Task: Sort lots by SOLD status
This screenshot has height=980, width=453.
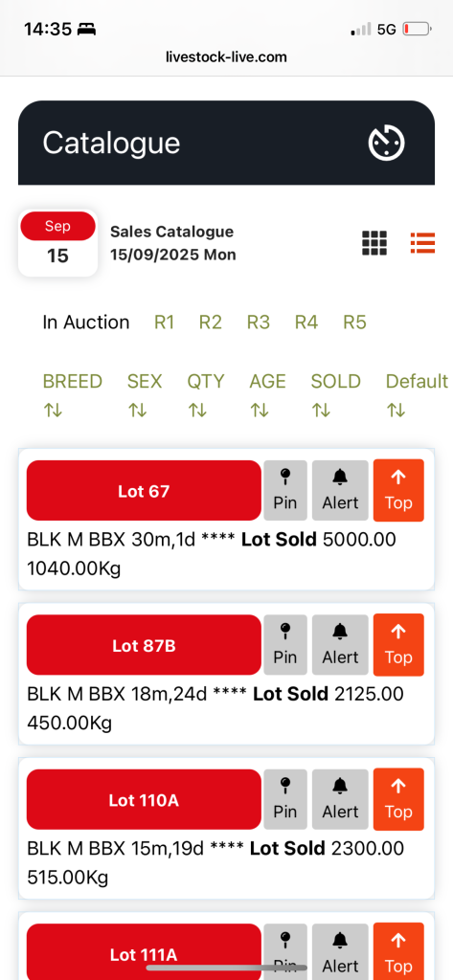Action: pyautogui.click(x=336, y=394)
